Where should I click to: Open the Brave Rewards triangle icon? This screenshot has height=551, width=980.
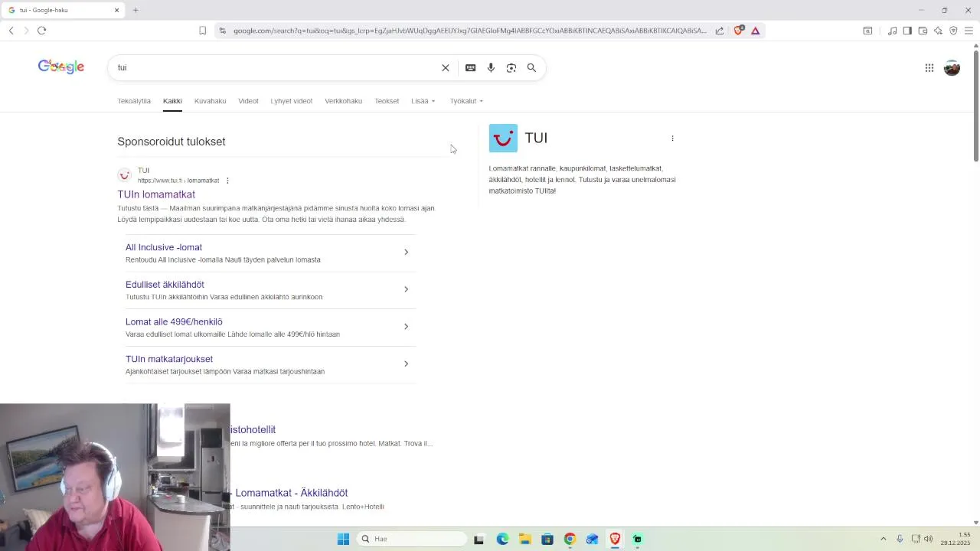(755, 31)
